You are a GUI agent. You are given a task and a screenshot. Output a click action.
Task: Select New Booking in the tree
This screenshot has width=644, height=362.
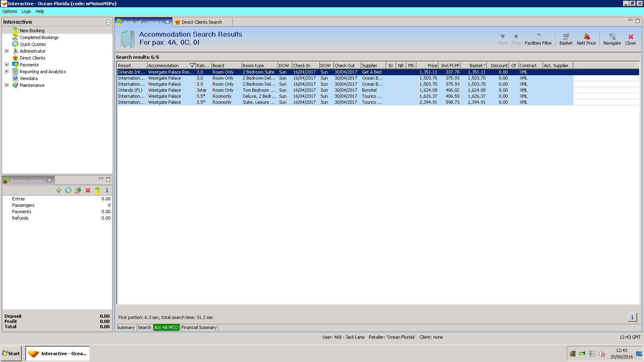coord(32,31)
